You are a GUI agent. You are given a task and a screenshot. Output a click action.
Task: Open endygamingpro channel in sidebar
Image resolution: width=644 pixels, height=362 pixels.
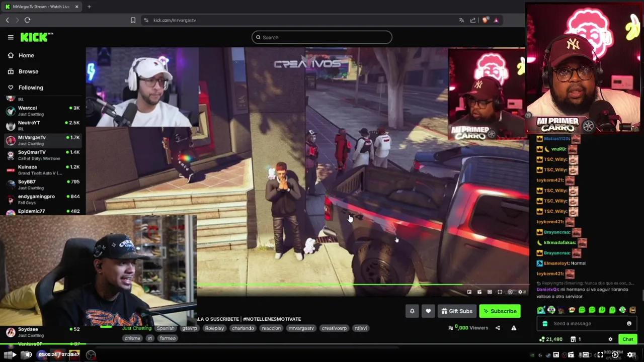click(x=43, y=199)
